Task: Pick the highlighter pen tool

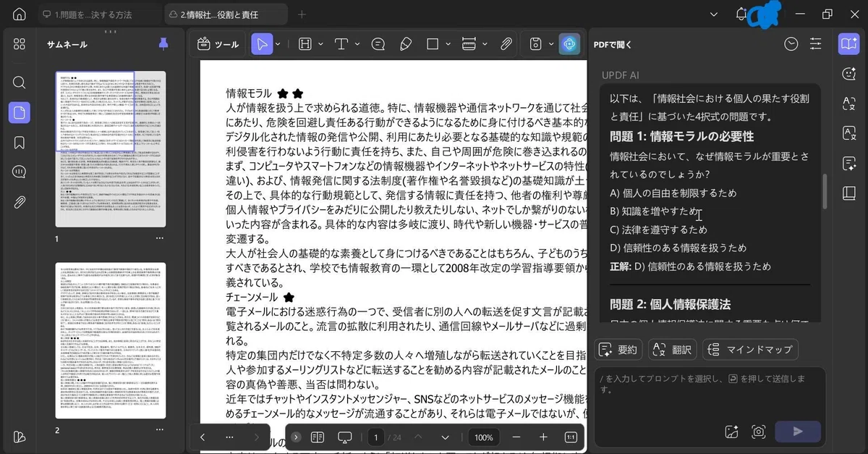Action: 406,44
